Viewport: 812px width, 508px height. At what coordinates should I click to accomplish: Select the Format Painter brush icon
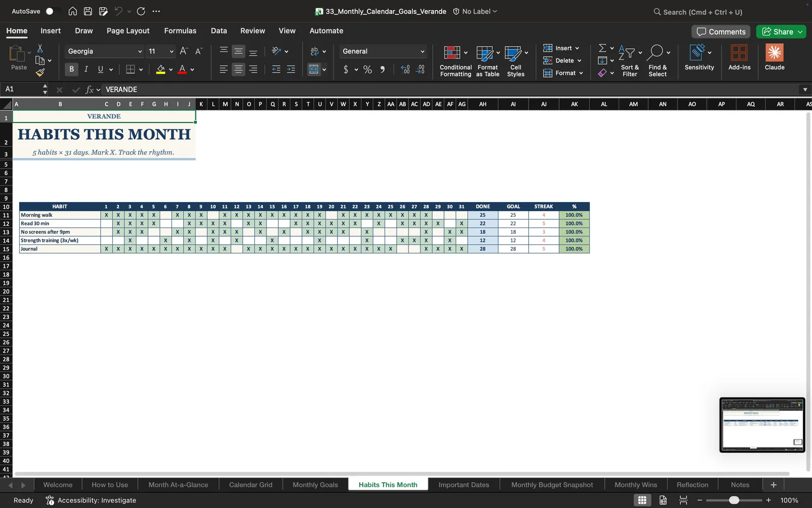click(x=40, y=73)
